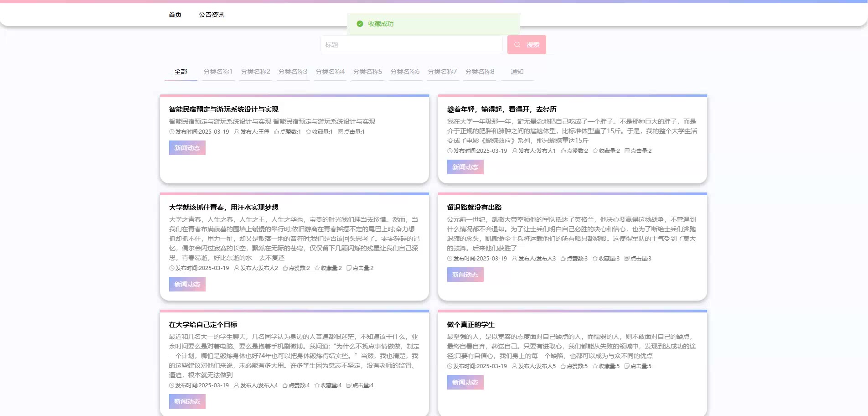Click the click-count icon on the 留退路就没有出路 card
868x416 pixels.
click(627, 259)
